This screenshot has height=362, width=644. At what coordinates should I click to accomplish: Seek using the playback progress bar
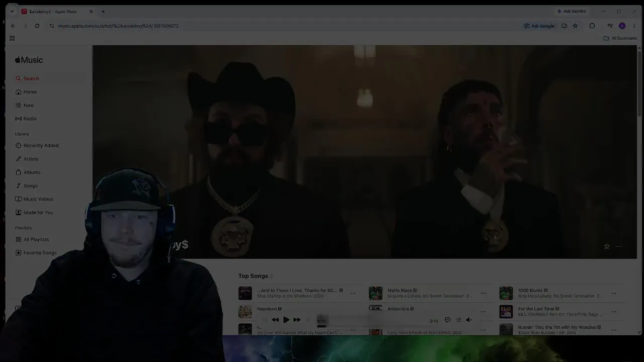tap(377, 326)
